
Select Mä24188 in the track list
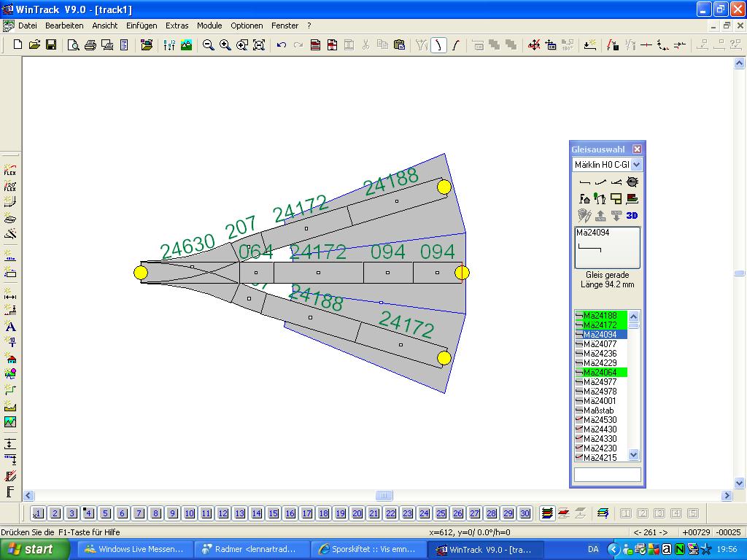click(x=601, y=315)
